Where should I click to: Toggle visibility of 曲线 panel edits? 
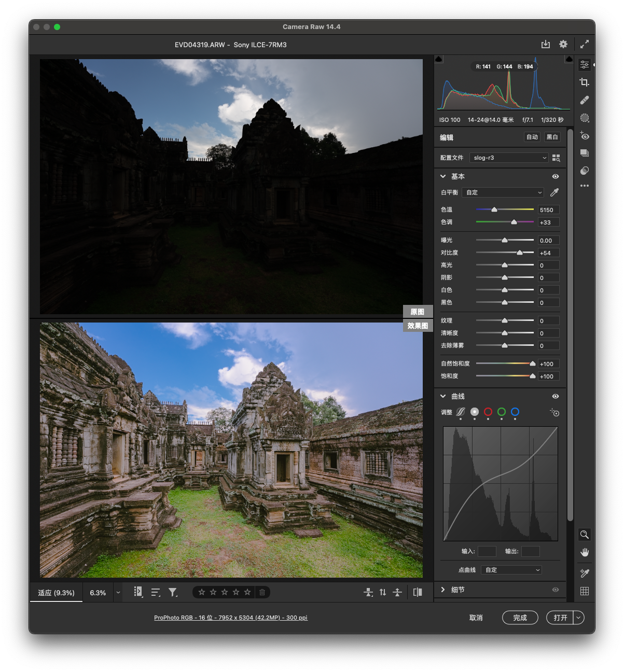[556, 396]
